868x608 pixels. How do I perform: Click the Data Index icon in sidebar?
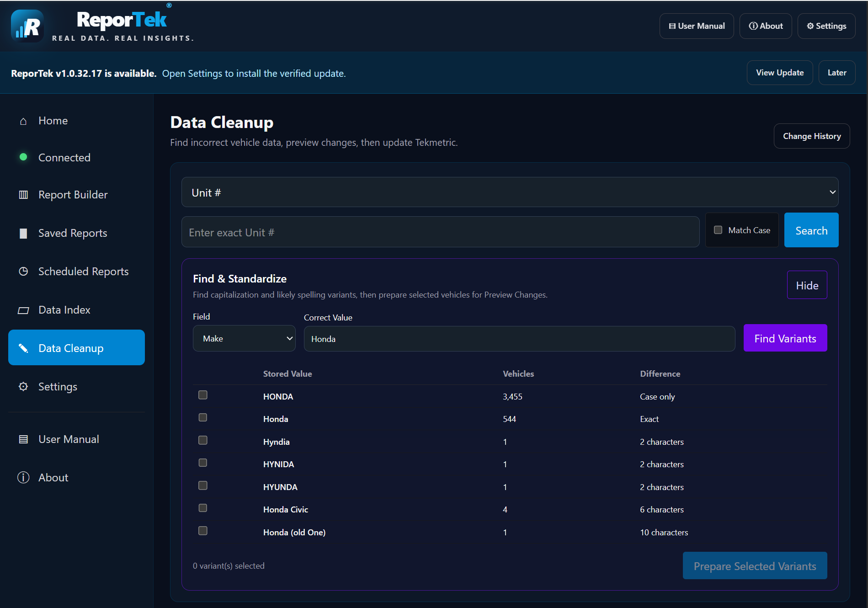point(23,310)
